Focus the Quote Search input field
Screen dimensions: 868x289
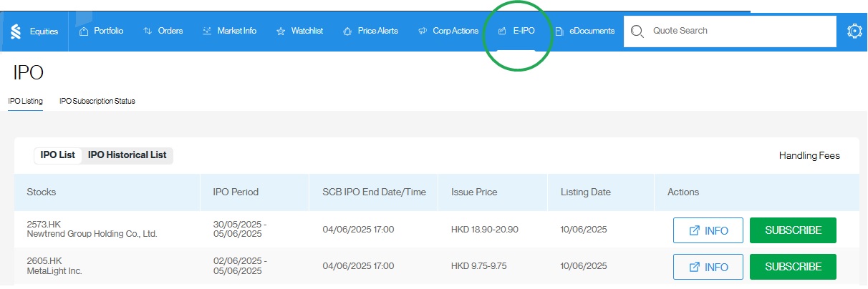[730, 31]
